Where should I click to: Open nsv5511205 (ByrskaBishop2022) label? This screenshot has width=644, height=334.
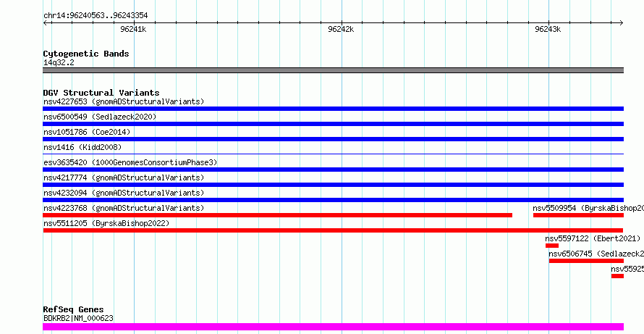coord(106,223)
